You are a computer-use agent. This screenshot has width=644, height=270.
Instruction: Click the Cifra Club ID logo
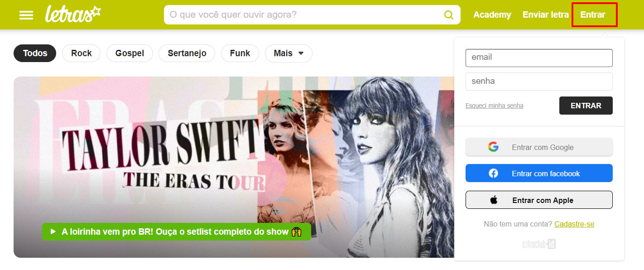point(539,244)
